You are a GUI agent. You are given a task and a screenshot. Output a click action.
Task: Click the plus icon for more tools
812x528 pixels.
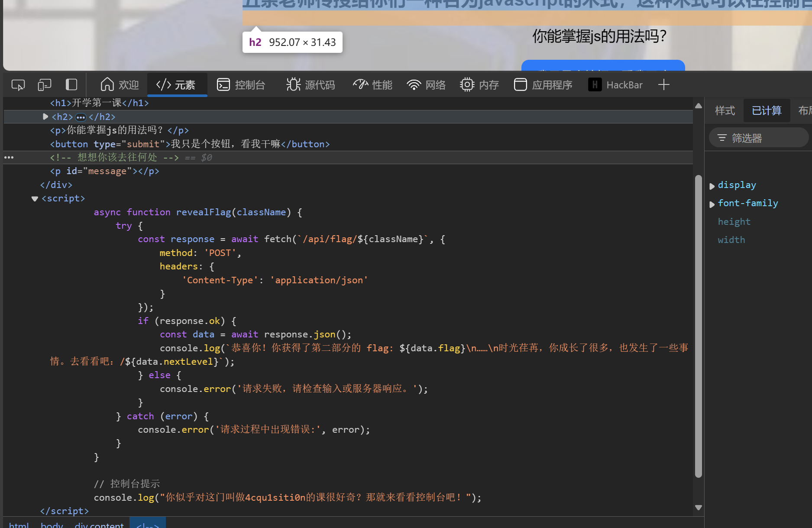click(x=663, y=85)
